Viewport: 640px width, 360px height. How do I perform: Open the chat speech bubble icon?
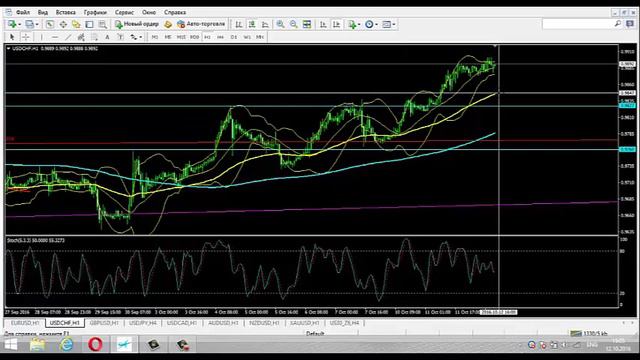pyautogui.click(x=630, y=24)
